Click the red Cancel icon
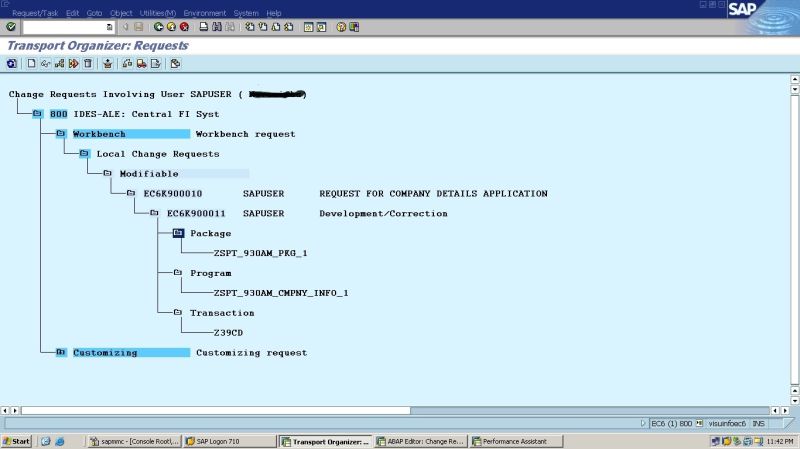 click(x=184, y=27)
